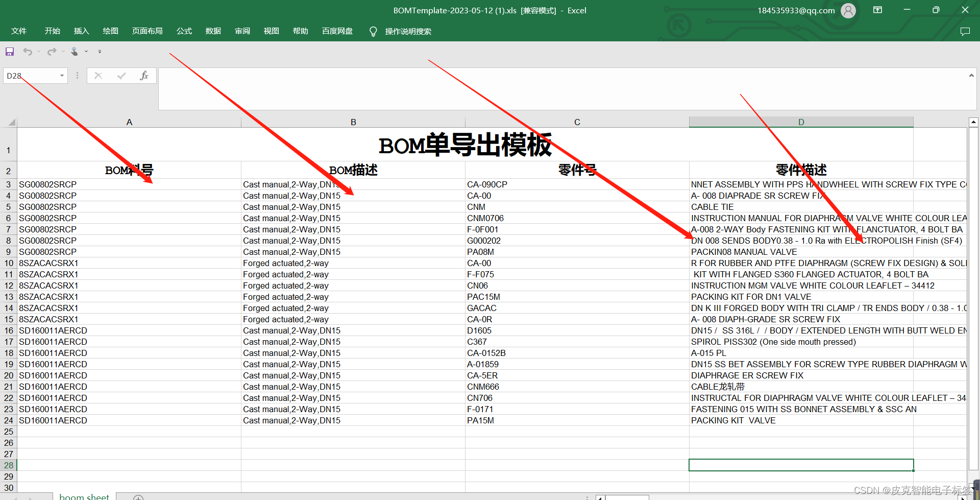Click the 操作说明搜索 search field
This screenshot has width=980, height=500.
point(408,31)
